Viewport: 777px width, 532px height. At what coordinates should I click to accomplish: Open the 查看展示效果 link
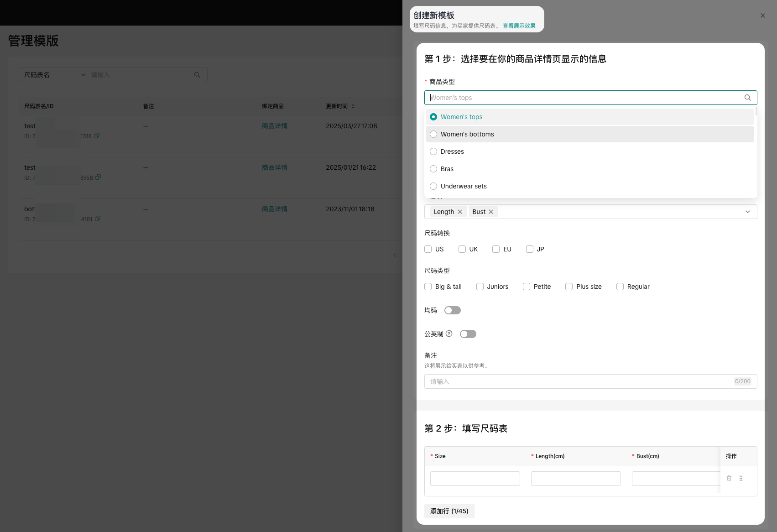point(519,26)
